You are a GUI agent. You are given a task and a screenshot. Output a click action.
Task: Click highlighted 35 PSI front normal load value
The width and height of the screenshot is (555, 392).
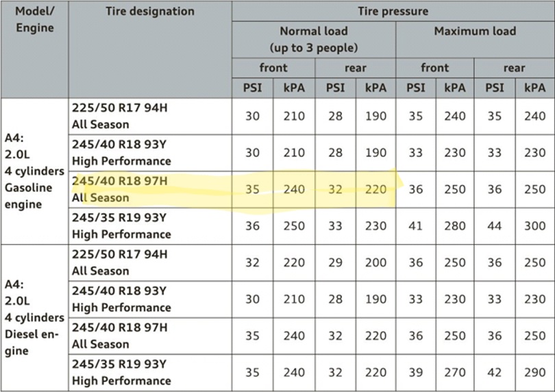coord(252,189)
